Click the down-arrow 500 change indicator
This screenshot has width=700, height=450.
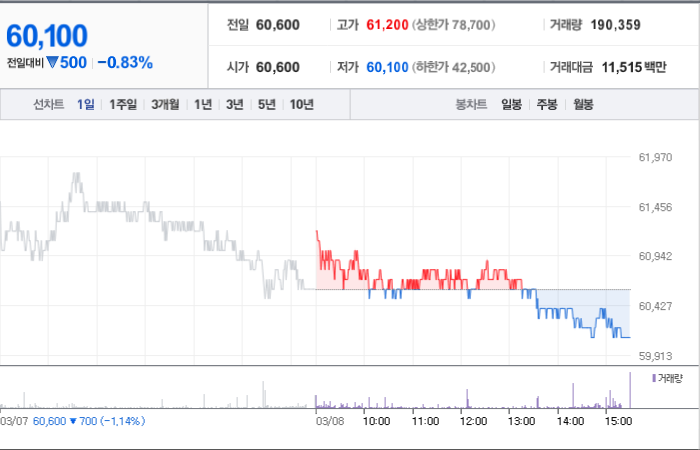coord(67,62)
